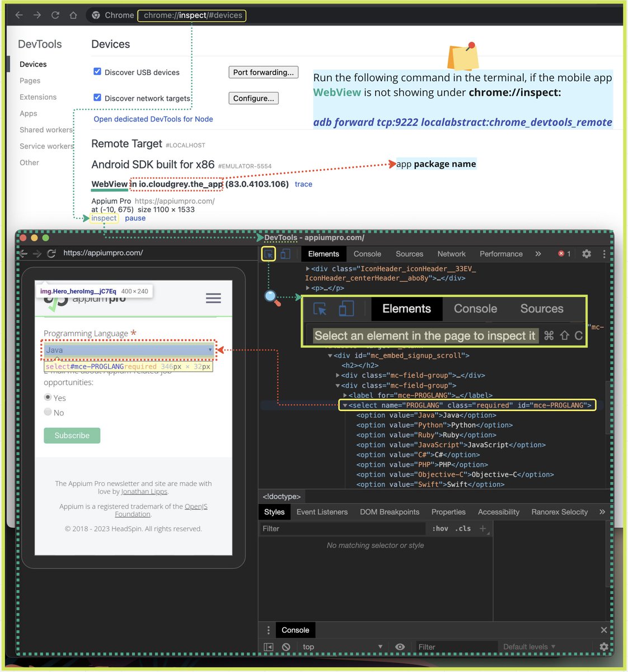The width and height of the screenshot is (628, 672).
Task: Collapse mc_embed_signup_scroll div node
Action: coord(330,356)
